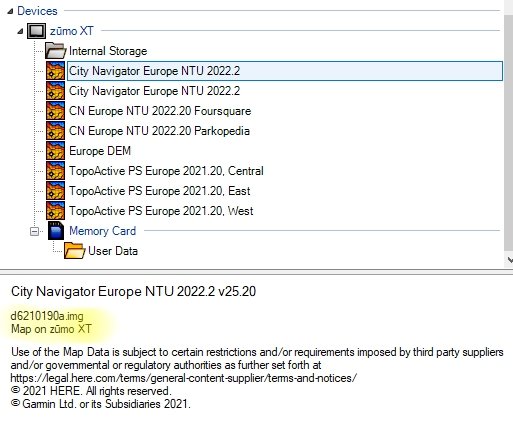
Task: Click the map icon of the highlighted City Navigator row
Action: [x=55, y=71]
